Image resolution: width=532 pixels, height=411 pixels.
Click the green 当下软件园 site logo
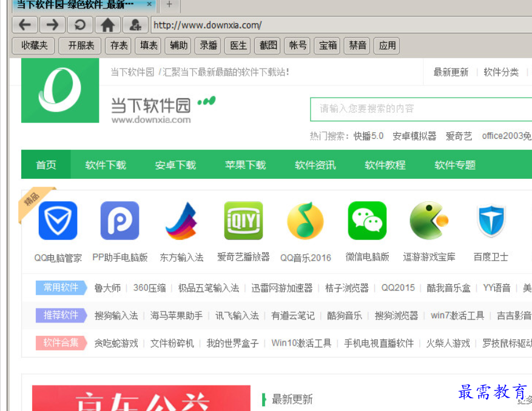point(60,90)
